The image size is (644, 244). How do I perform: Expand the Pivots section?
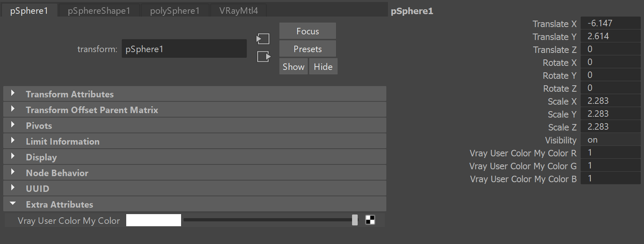point(195,125)
